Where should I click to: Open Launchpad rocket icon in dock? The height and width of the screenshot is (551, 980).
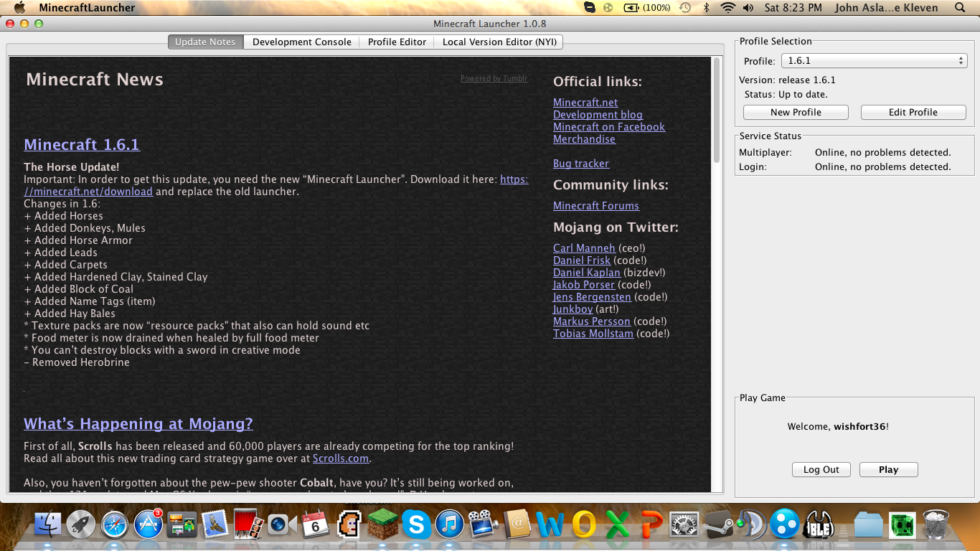click(81, 524)
